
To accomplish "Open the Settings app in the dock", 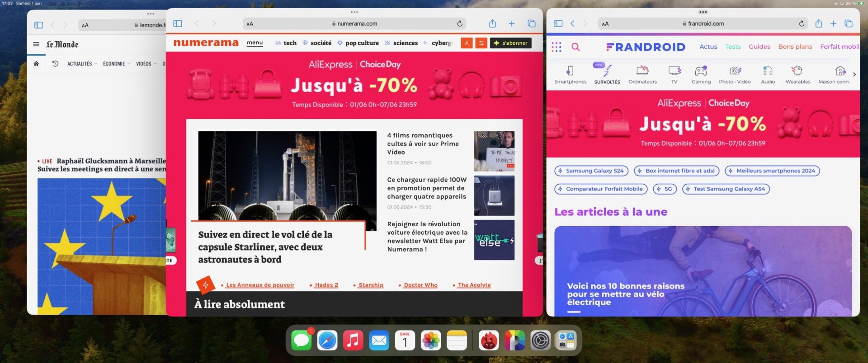I will [x=541, y=340].
